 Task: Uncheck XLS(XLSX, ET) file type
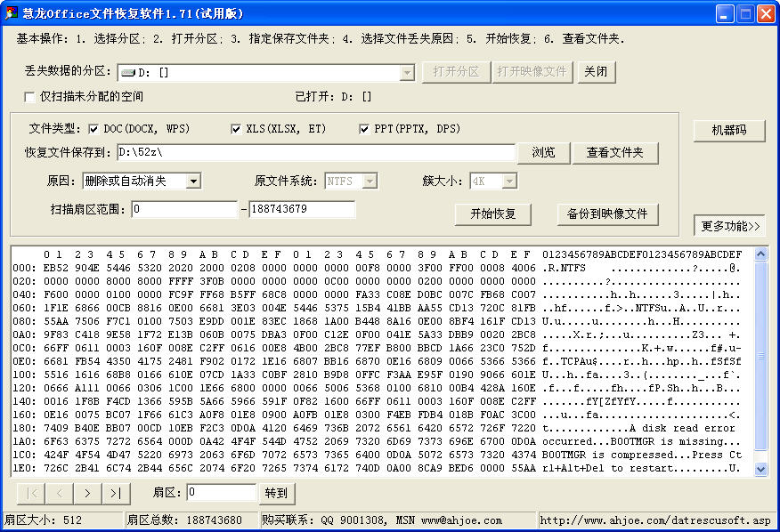pyautogui.click(x=236, y=129)
